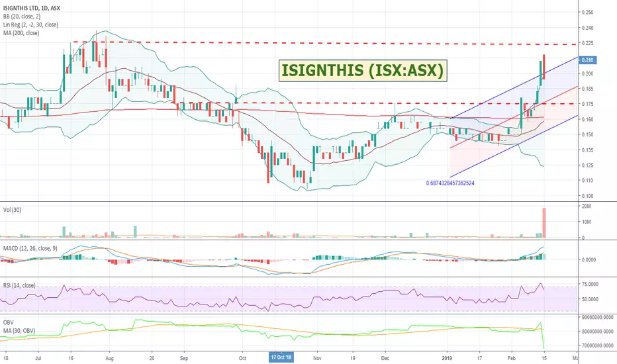
Task: Select the OBV indicator label
Action: point(8,322)
